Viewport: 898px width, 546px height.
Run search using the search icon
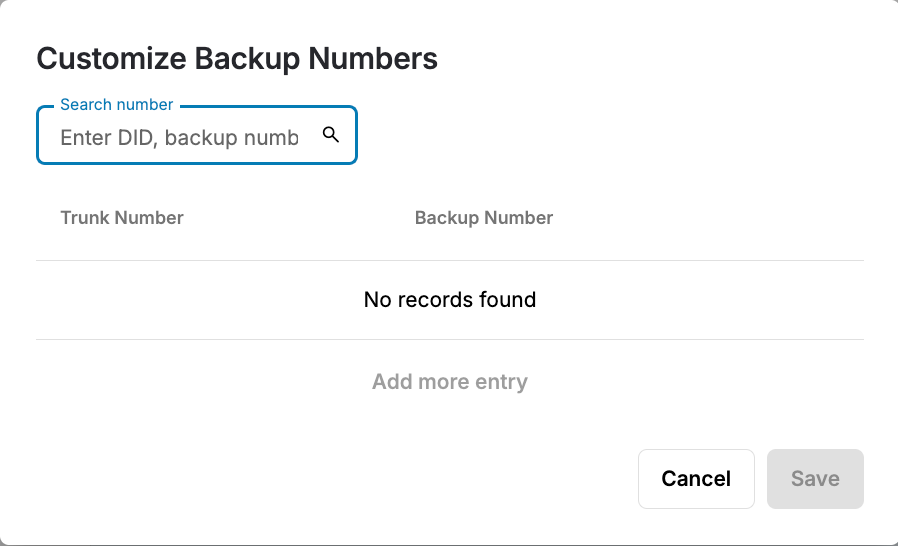click(x=330, y=135)
